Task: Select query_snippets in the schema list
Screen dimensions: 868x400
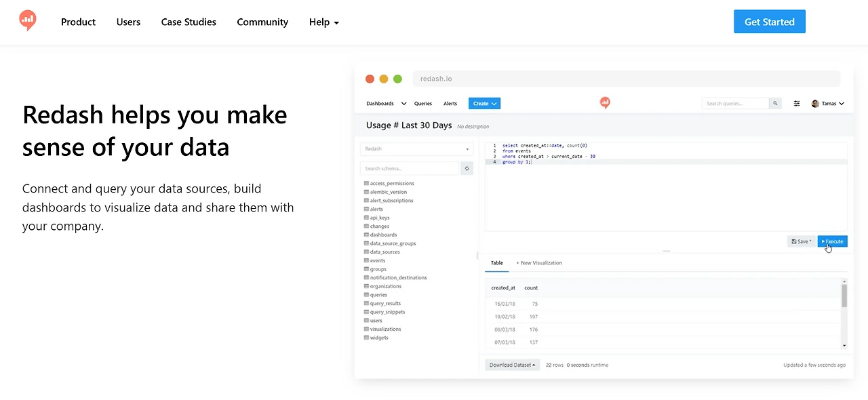Action: point(387,312)
